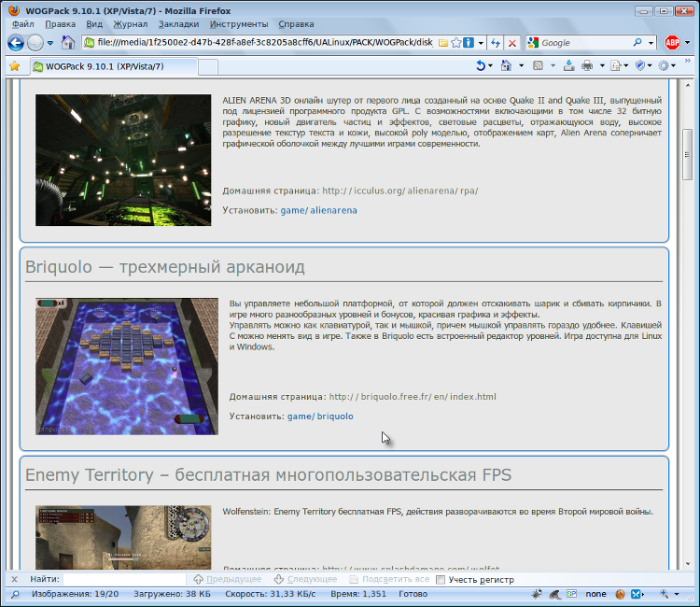Image resolution: width=700 pixels, height=607 pixels.
Task: Open a new tab with the blank tab button
Action: 208,67
